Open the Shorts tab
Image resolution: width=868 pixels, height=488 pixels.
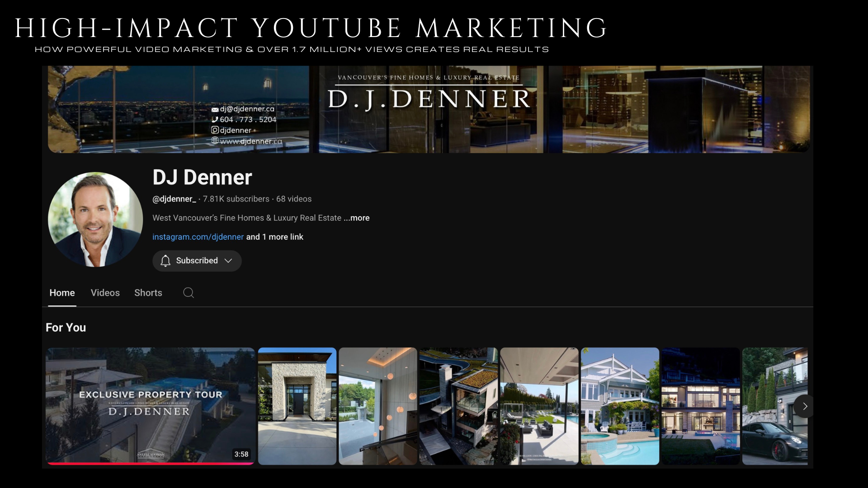[148, 293]
